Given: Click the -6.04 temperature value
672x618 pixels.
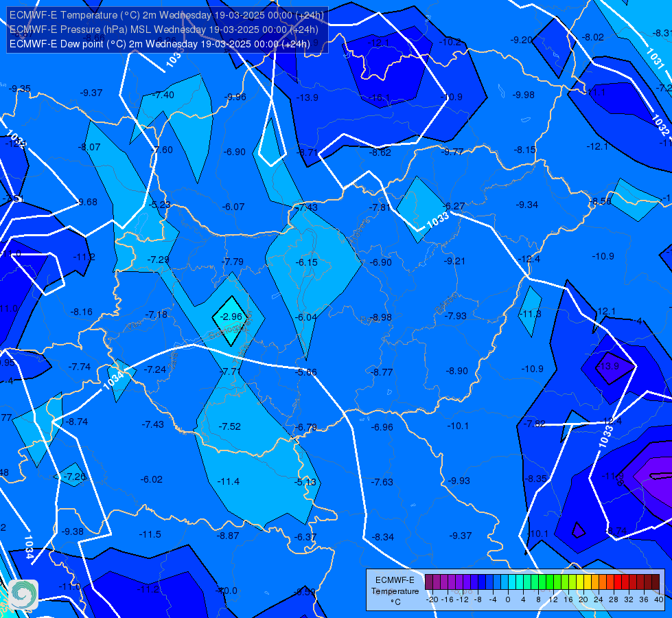Looking at the screenshot, I should pos(305,317).
